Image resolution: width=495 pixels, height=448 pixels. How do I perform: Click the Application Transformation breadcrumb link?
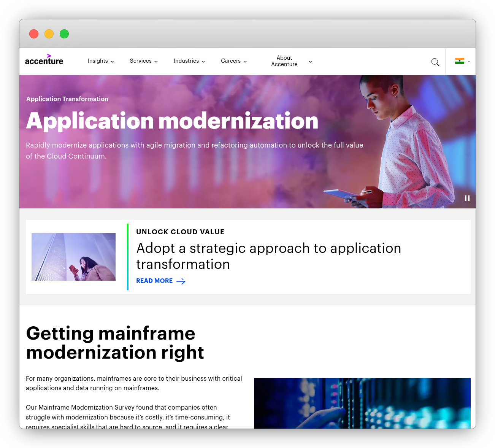click(67, 99)
